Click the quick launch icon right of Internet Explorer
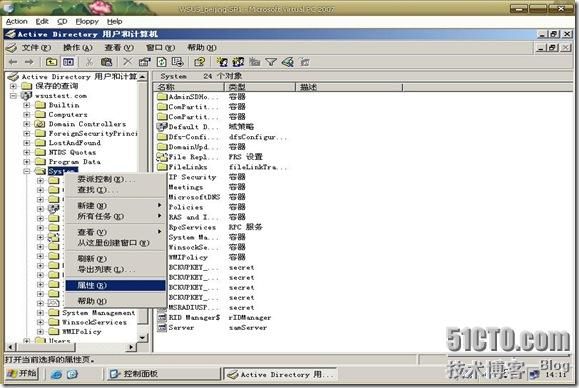 pyautogui.click(x=72, y=374)
